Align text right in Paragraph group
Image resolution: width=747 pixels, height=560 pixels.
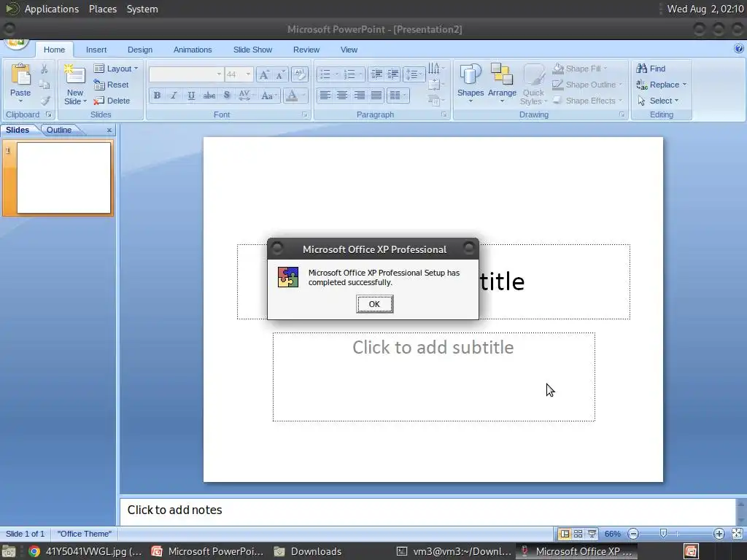pyautogui.click(x=359, y=96)
